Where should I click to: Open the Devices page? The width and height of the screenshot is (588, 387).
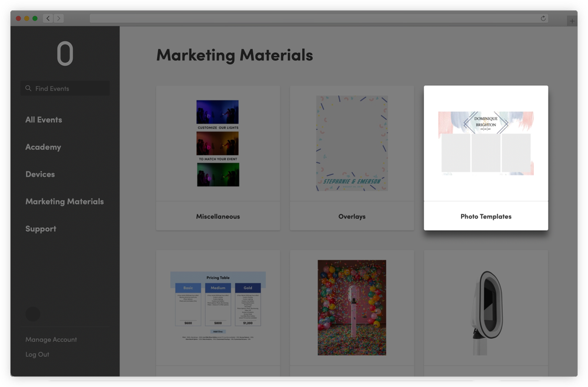tap(40, 174)
